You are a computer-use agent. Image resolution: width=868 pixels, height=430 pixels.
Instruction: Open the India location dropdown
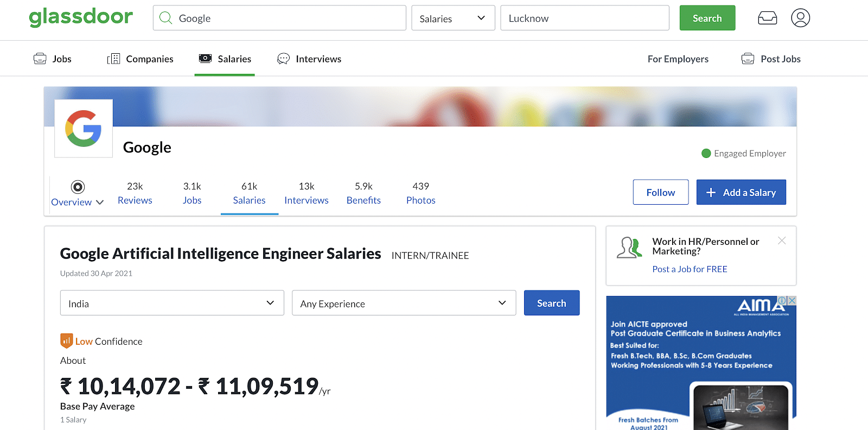(x=172, y=303)
